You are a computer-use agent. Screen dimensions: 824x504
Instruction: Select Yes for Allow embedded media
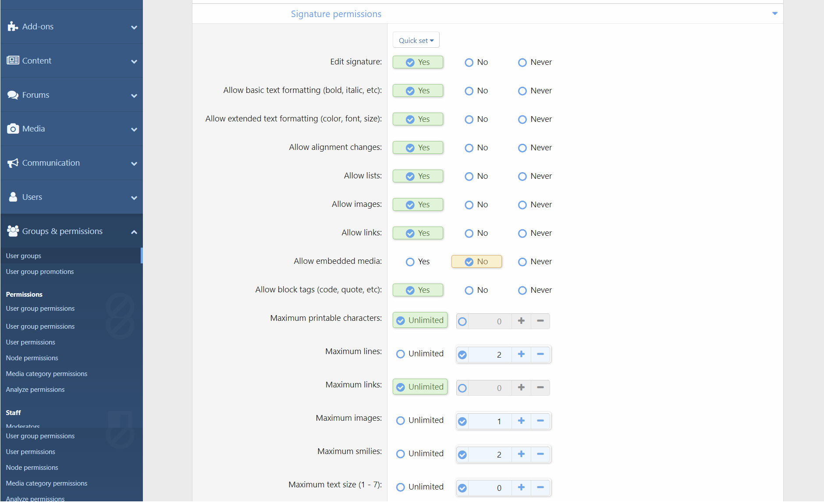(410, 262)
